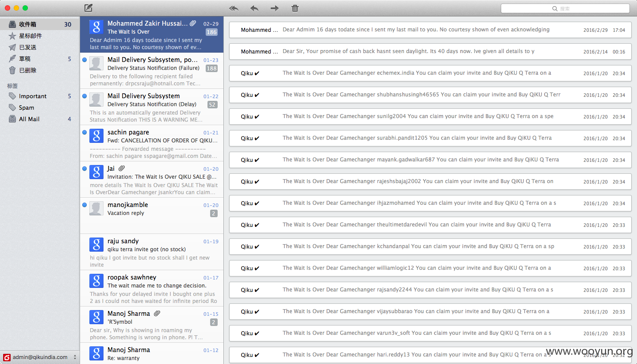Click attachment paperclip on Manoj Sharma 01-15 email

pyautogui.click(x=157, y=314)
